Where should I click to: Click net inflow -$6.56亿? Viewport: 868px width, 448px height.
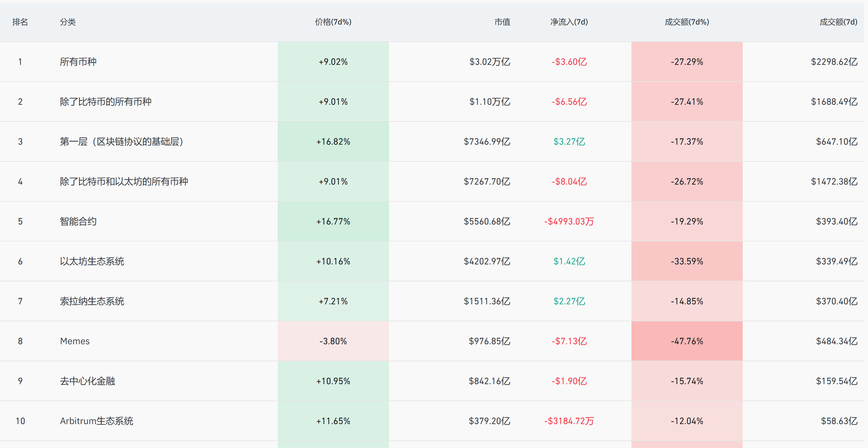[x=569, y=102]
